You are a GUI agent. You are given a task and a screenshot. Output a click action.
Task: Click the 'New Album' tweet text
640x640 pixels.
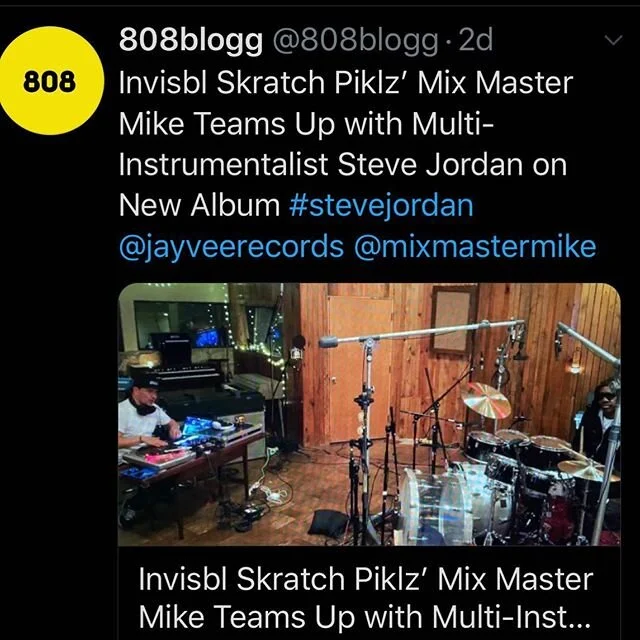[x=199, y=205]
